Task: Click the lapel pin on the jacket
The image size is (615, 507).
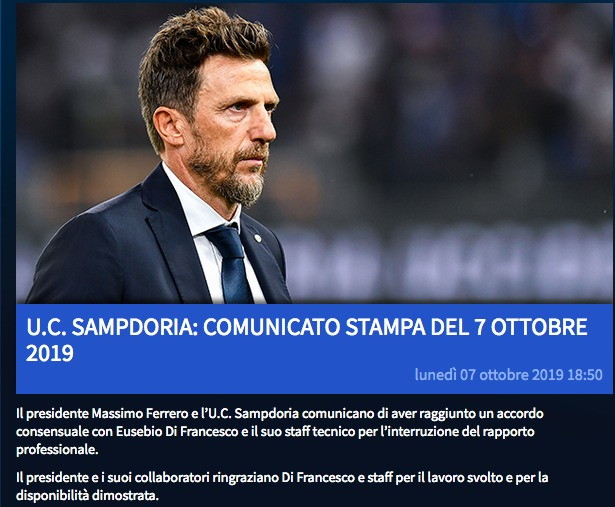Action: (257, 238)
